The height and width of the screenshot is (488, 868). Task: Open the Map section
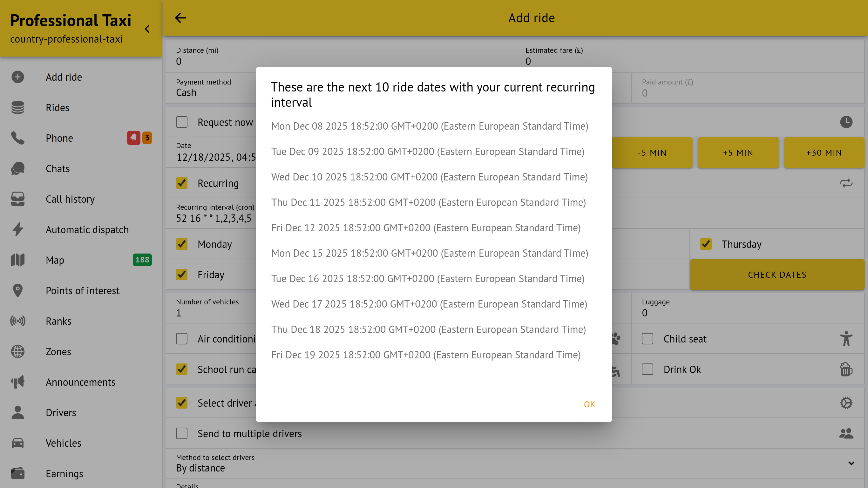click(x=55, y=260)
